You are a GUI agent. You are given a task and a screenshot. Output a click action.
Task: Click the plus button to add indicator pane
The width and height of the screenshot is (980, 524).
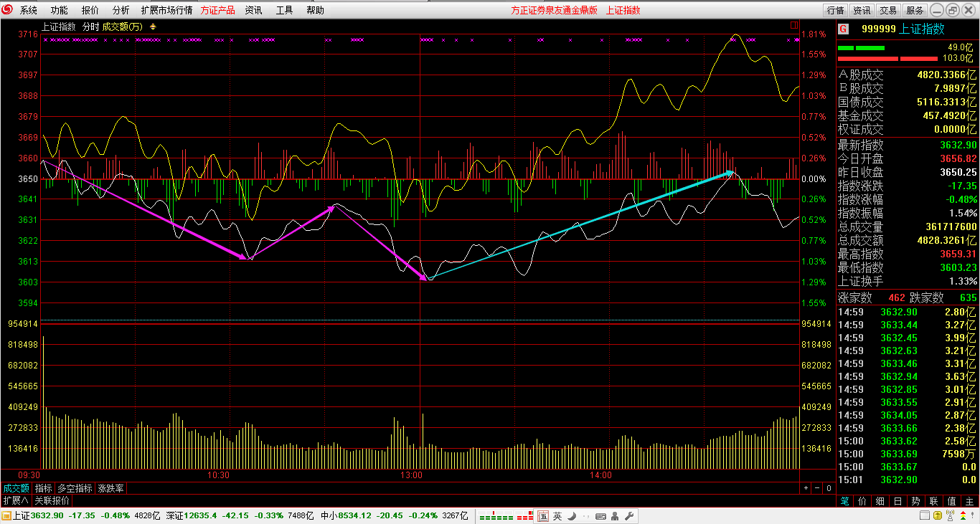point(806,488)
